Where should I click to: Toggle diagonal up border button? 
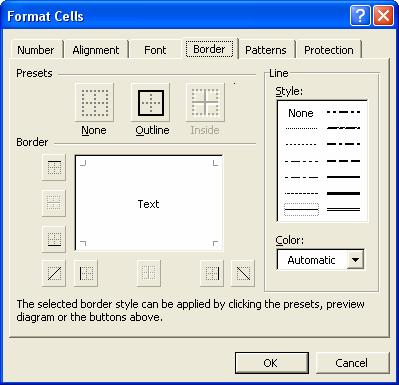click(x=54, y=273)
